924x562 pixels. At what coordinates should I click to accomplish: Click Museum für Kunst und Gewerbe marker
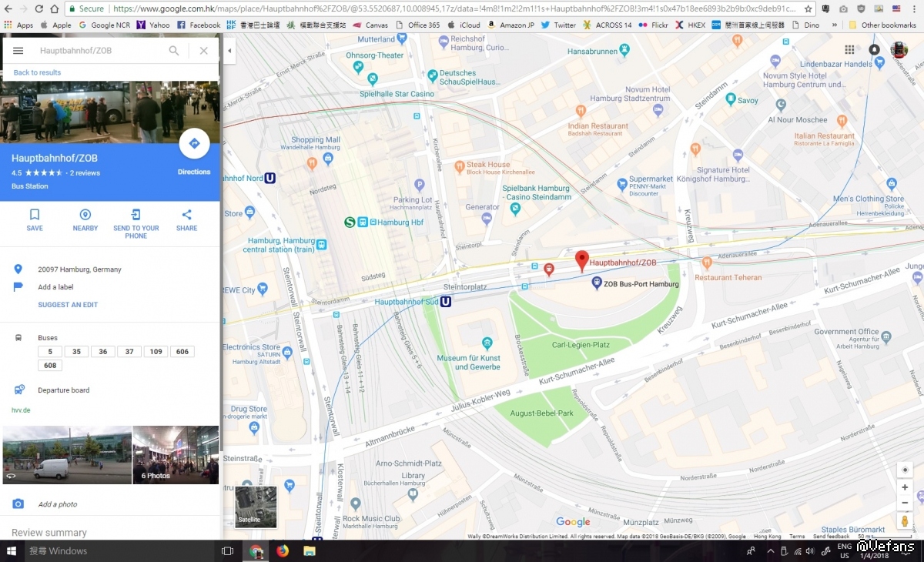pyautogui.click(x=487, y=343)
